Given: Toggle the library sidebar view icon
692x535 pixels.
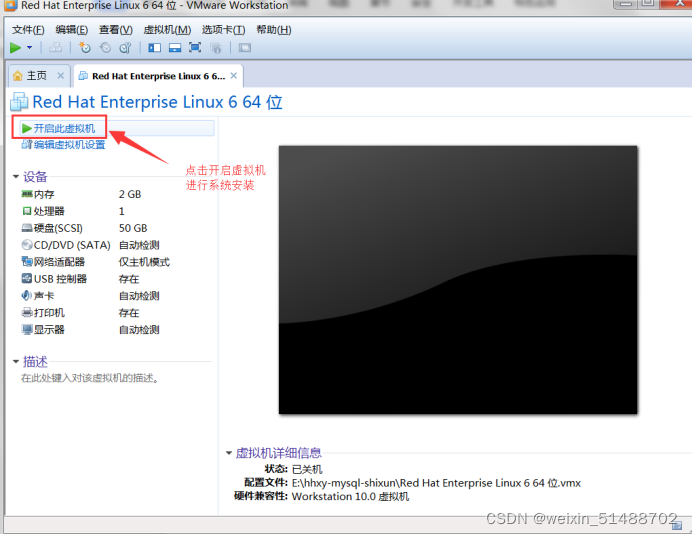Looking at the screenshot, I should click(154, 48).
